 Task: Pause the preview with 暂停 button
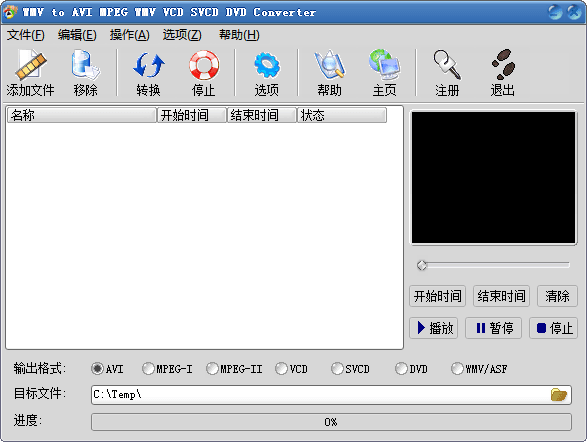[493, 328]
